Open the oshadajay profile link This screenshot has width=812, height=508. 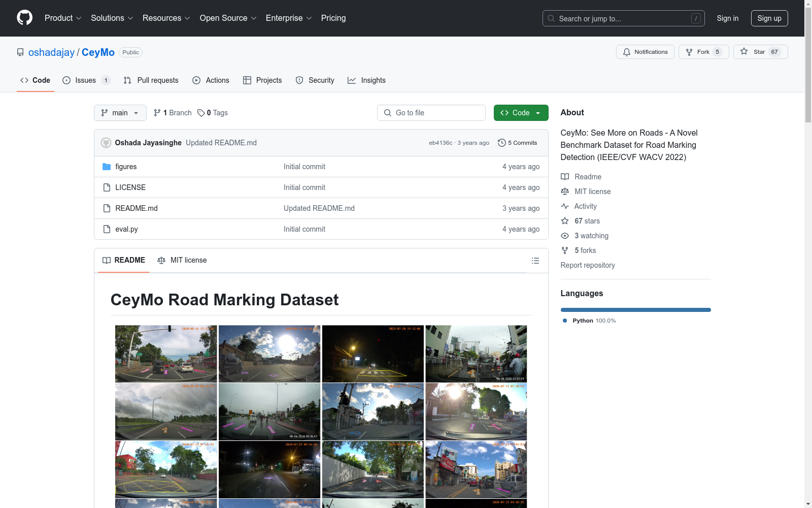(51, 52)
